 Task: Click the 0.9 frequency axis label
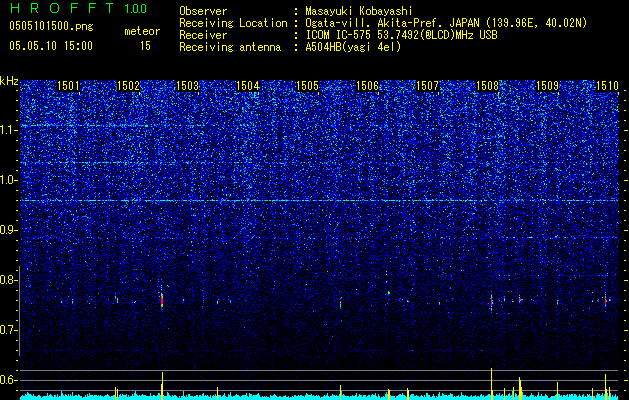tap(8, 230)
